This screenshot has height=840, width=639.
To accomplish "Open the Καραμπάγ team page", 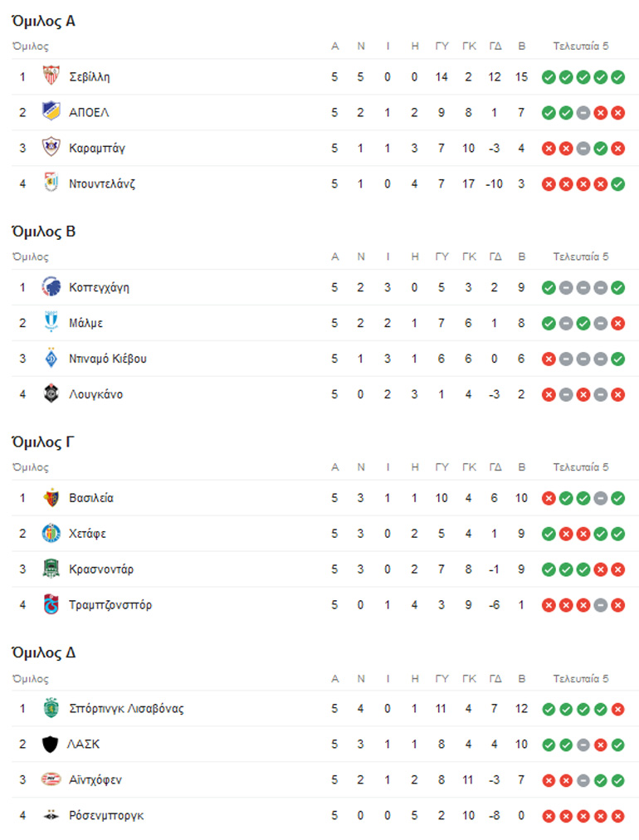I will pyautogui.click(x=97, y=149).
